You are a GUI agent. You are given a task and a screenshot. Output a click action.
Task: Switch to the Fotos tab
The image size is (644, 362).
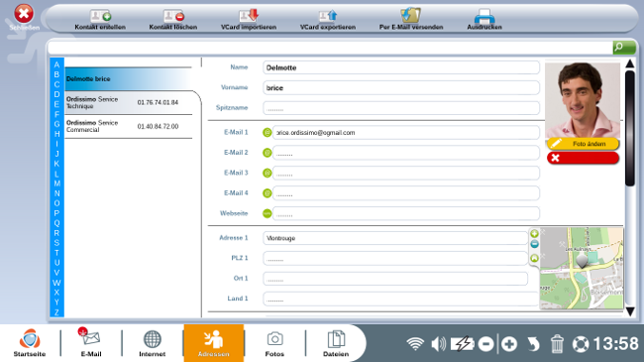click(274, 343)
